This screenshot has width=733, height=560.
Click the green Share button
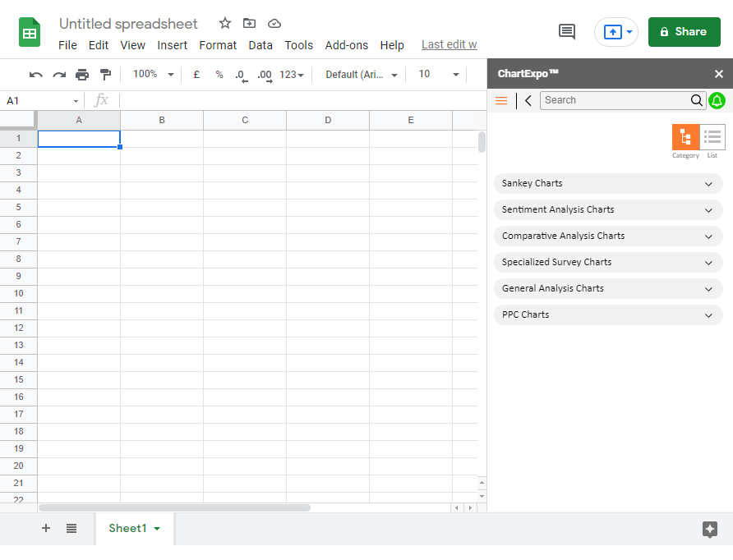pos(684,32)
